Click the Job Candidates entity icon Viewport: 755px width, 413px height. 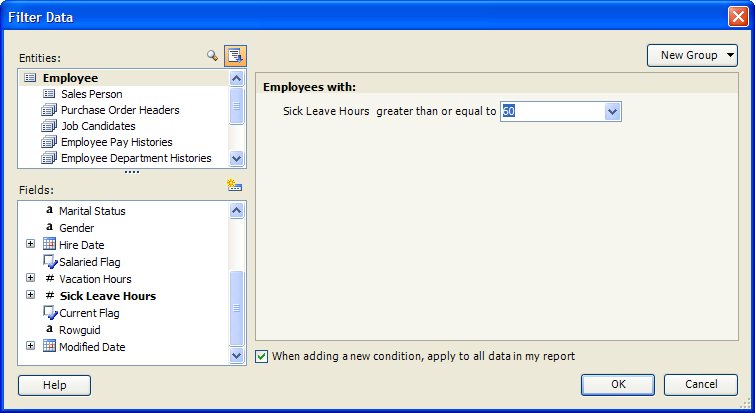click(49, 126)
